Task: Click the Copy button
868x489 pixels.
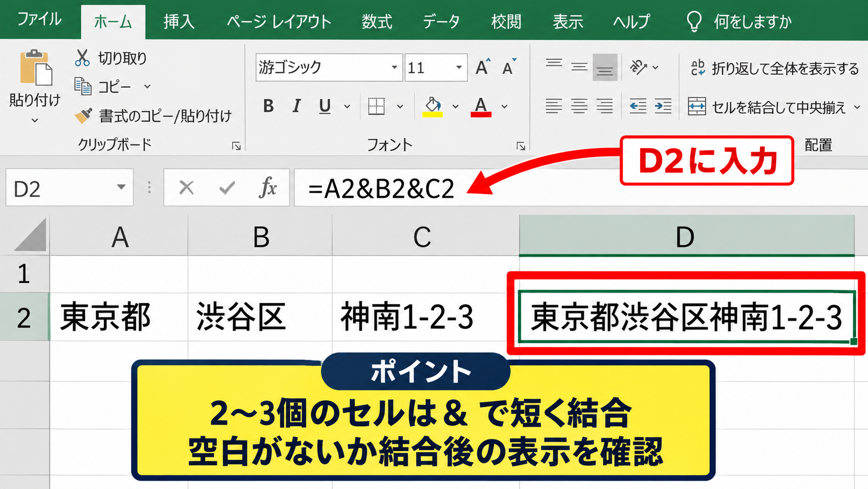Action: point(103,86)
